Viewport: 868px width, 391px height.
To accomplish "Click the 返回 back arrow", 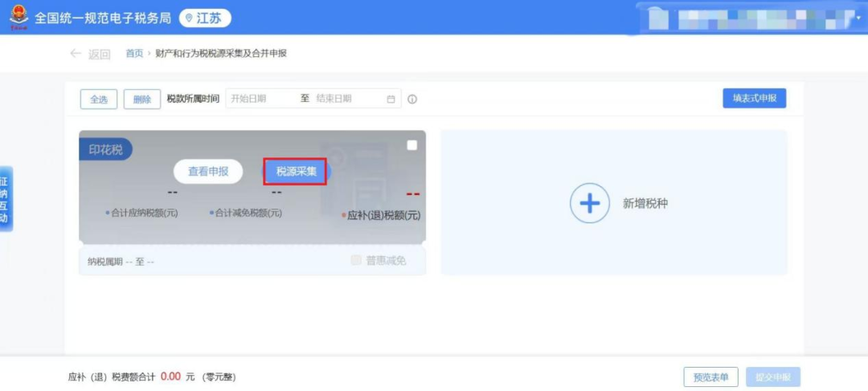I will point(89,54).
